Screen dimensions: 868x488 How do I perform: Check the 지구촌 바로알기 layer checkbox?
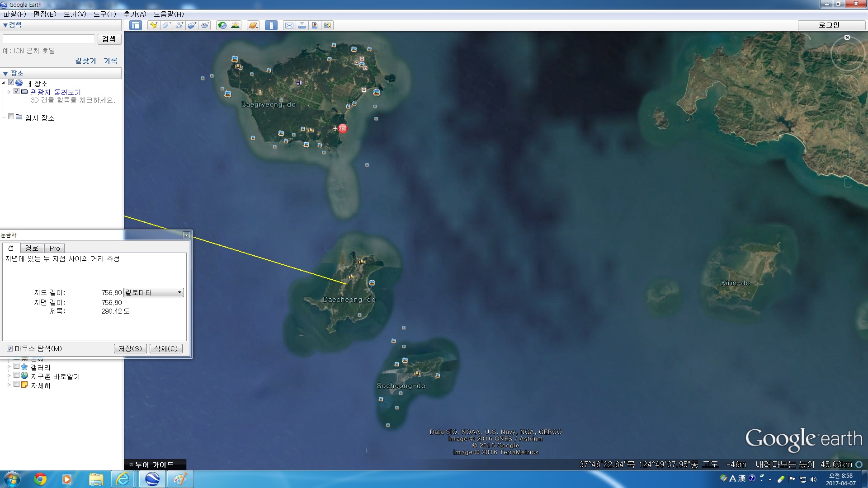(x=17, y=375)
